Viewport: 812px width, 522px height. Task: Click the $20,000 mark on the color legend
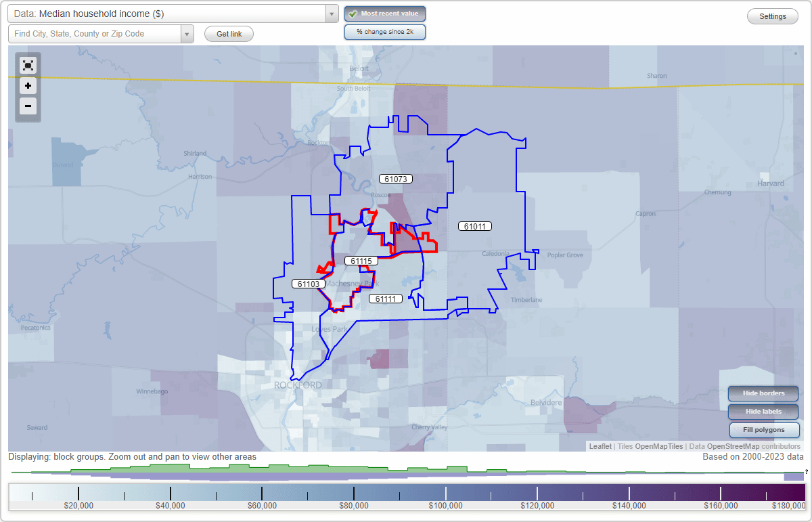tap(78, 505)
